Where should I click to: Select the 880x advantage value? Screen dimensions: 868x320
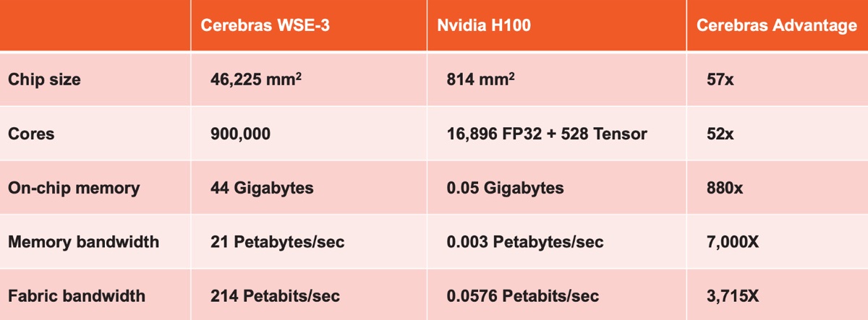tap(724, 188)
